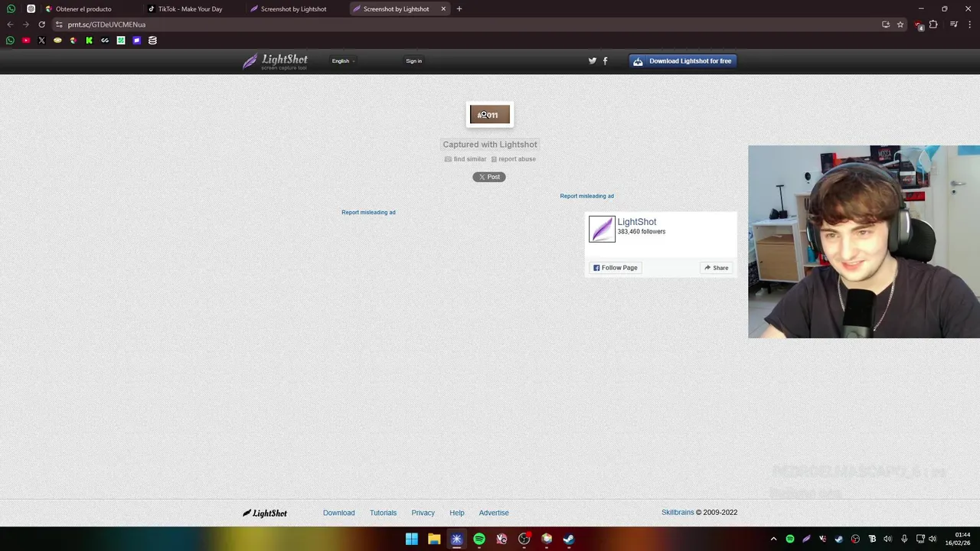Click Report misleading ad above Facebook widget
980x551 pixels.
click(586, 196)
